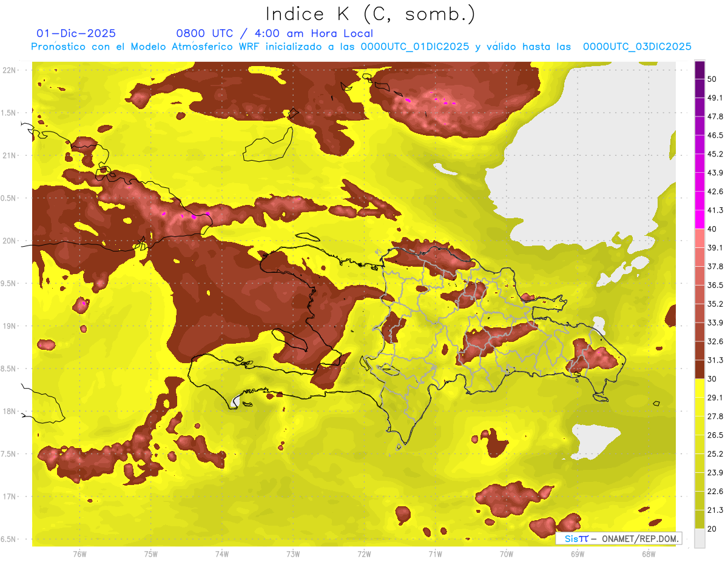Click the dark brown colorbar segment above 30
The image size is (728, 562).
coord(699,369)
